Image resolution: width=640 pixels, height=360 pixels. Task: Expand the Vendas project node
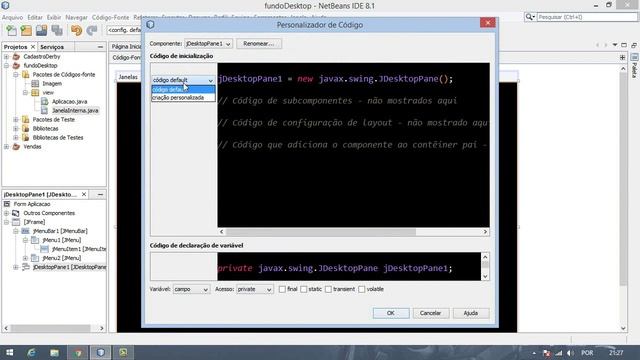[7, 147]
